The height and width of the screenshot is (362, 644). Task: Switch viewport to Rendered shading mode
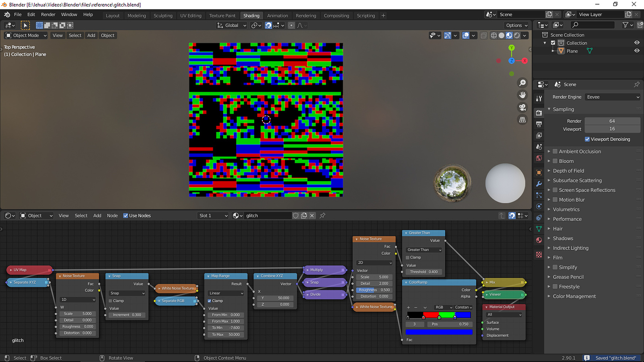tap(516, 35)
